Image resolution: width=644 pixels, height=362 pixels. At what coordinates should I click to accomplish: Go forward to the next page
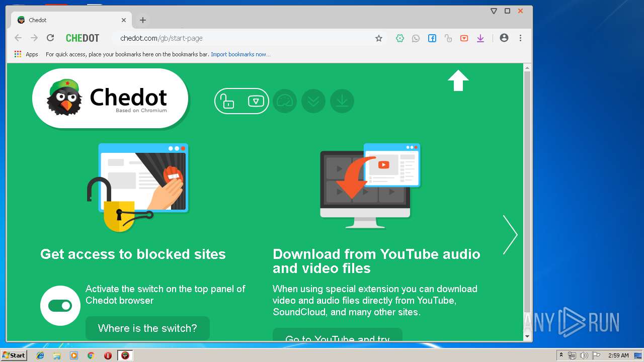(34, 38)
